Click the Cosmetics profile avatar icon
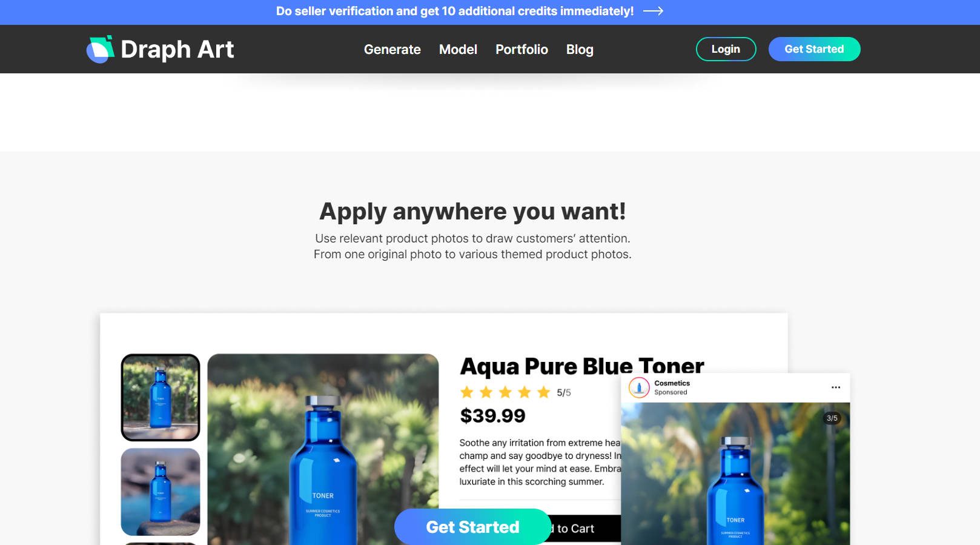Screen dimensions: 980x545 coord(639,387)
